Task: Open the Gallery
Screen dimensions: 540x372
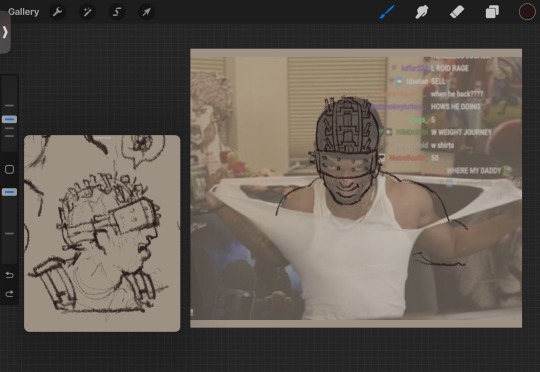Action: tap(23, 12)
